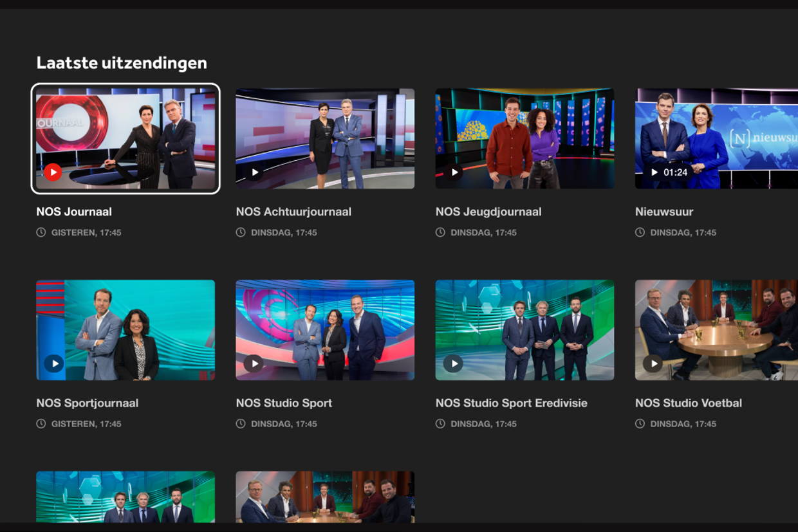798x532 pixels.
Task: Hit the Nieuwsuur play icon beside 01:24
Action: (x=654, y=172)
